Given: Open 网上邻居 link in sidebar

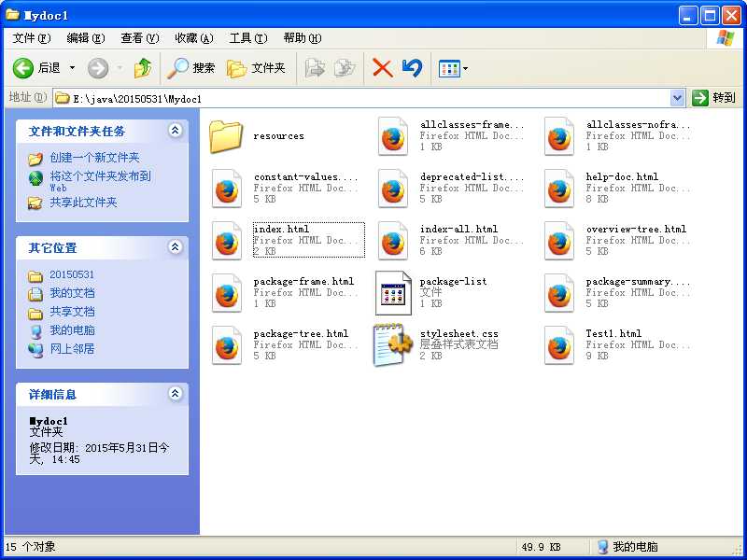Looking at the screenshot, I should [73, 348].
